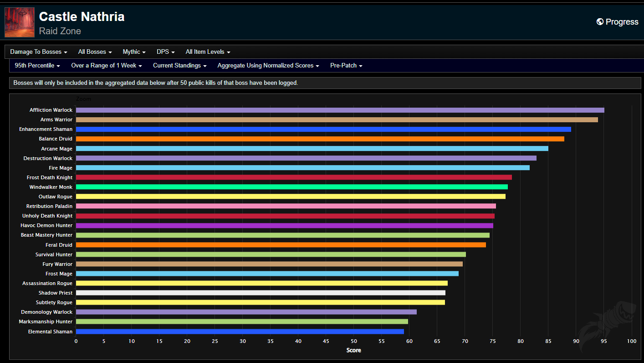The height and width of the screenshot is (363, 644).
Task: Click the Affliction Warlock purple bar
Action: click(x=340, y=110)
